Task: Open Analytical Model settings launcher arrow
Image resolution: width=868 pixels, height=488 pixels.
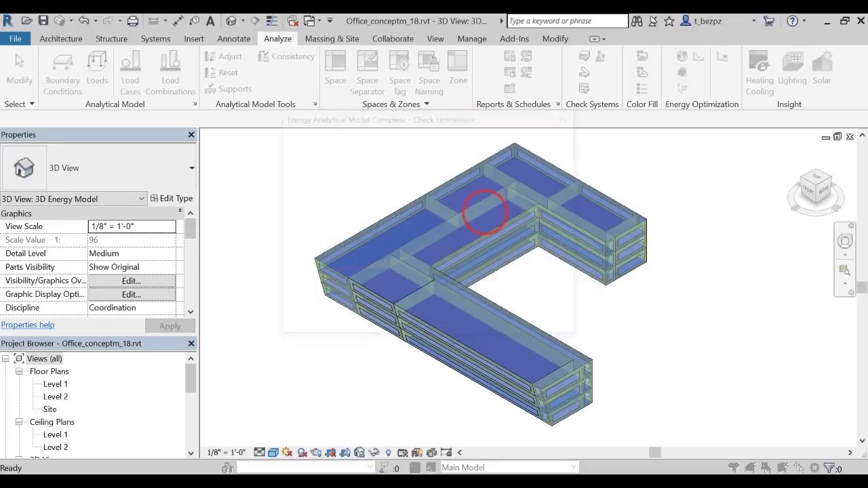Action: (x=195, y=104)
